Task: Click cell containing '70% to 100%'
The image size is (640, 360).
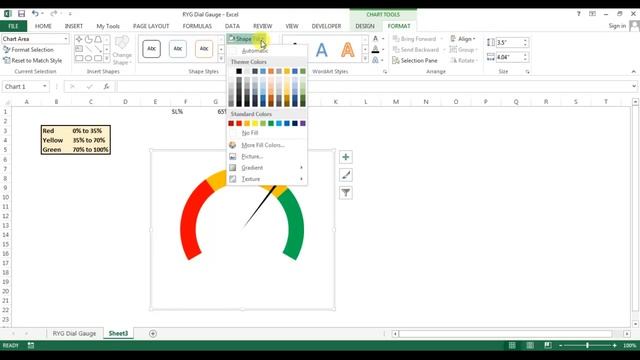Action: [x=91, y=150]
